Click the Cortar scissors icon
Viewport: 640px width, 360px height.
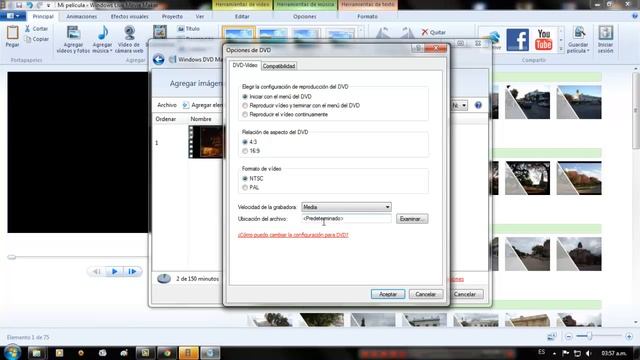pos(27,29)
